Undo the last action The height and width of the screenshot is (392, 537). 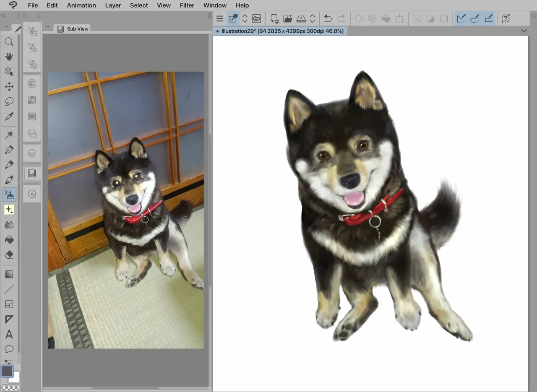[x=328, y=18]
